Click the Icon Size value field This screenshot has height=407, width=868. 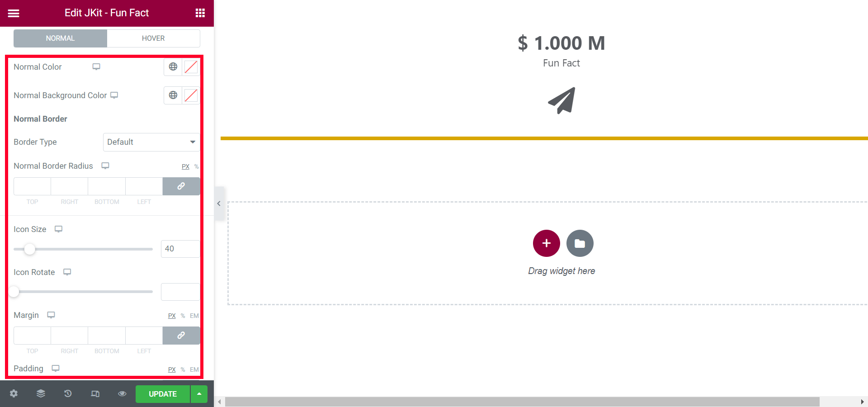pyautogui.click(x=180, y=249)
